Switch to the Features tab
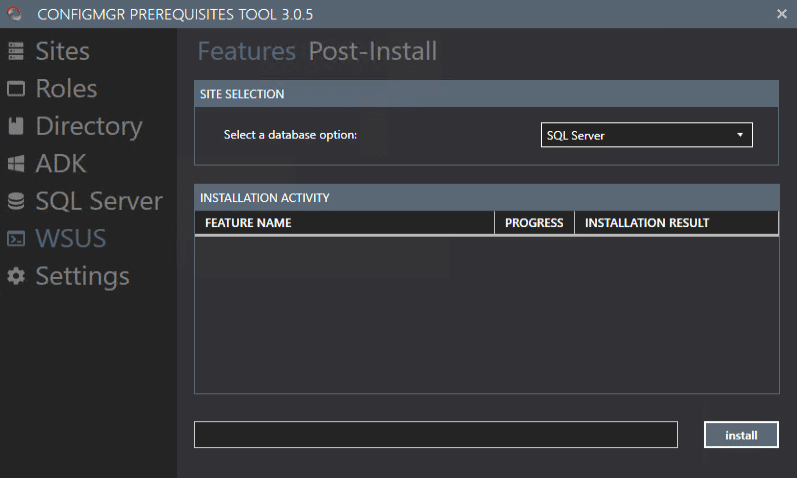797x478 pixels. [x=246, y=52]
